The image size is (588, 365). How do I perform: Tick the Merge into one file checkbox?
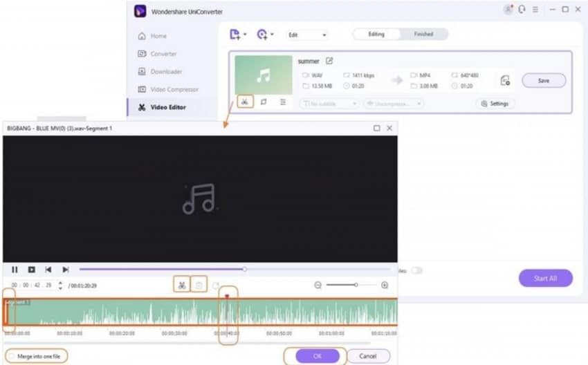point(11,356)
